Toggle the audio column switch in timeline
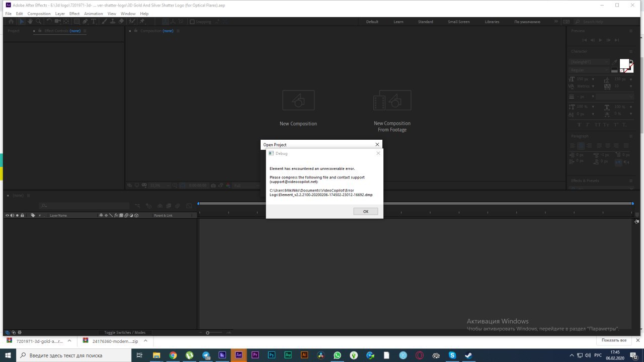Image resolution: width=644 pixels, height=362 pixels. click(x=12, y=215)
